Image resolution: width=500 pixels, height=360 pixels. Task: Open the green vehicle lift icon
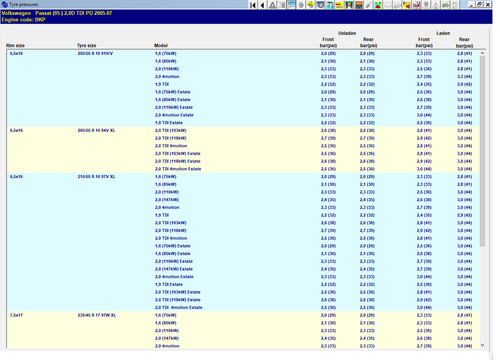point(349,5)
